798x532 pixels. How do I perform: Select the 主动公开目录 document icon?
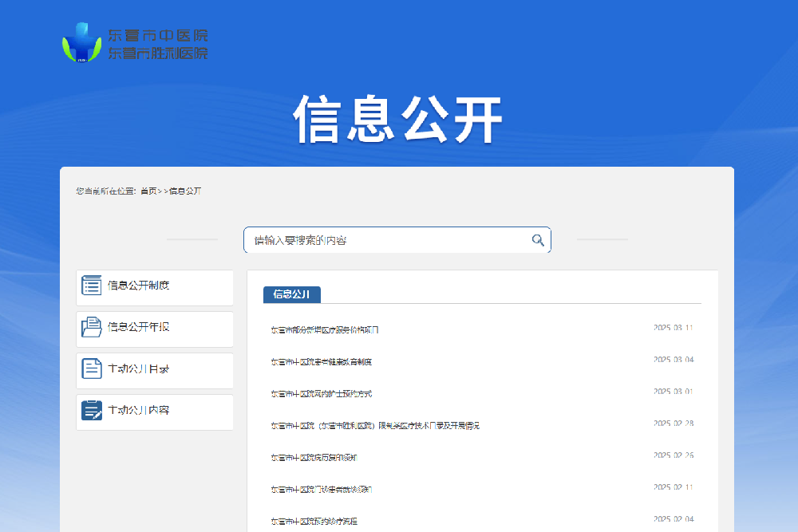click(x=91, y=368)
